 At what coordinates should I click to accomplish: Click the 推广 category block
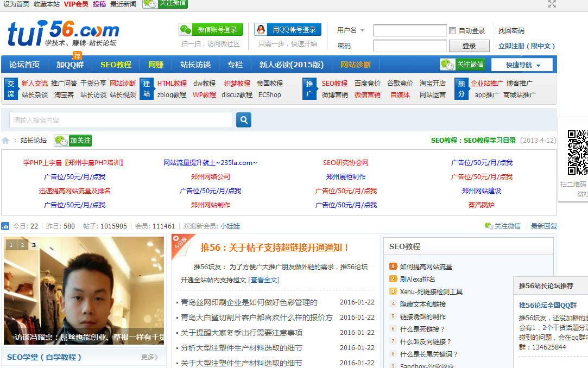[309, 89]
